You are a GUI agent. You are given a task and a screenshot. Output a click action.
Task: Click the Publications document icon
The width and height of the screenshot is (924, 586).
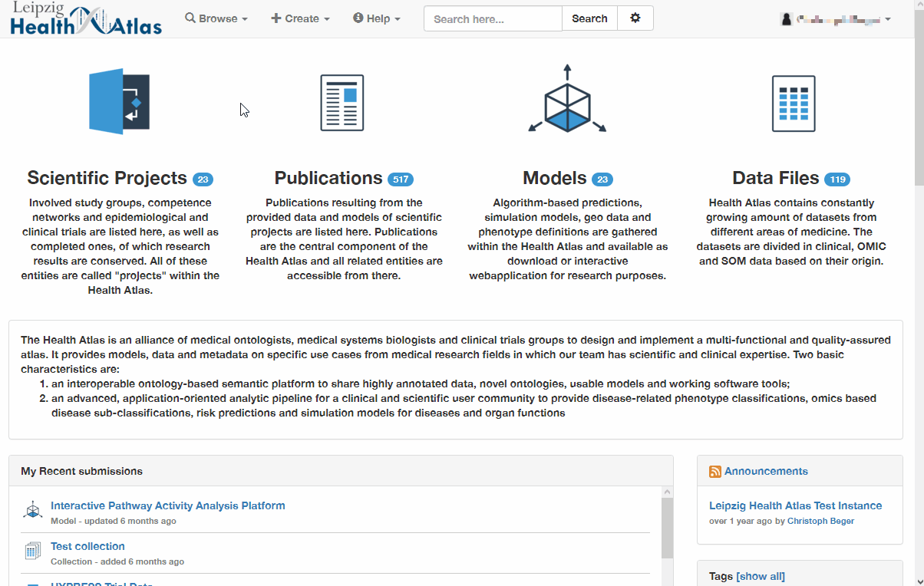[x=342, y=103]
